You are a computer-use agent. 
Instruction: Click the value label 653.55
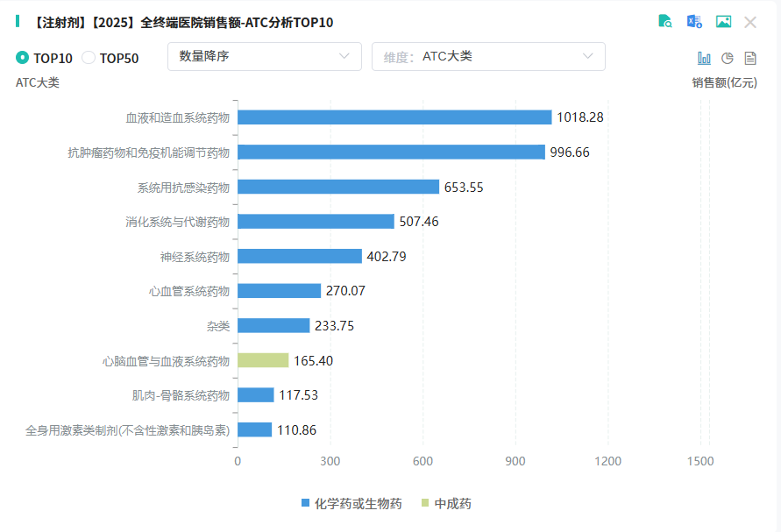click(x=464, y=188)
